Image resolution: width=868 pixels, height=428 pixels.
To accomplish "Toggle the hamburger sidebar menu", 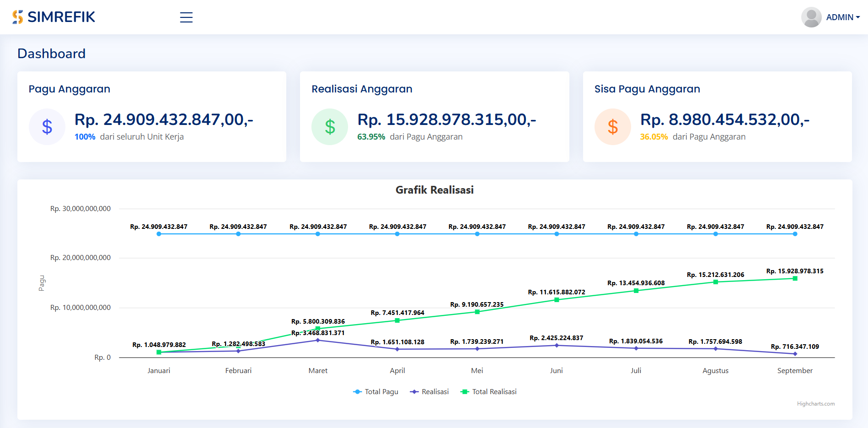I will [x=186, y=17].
